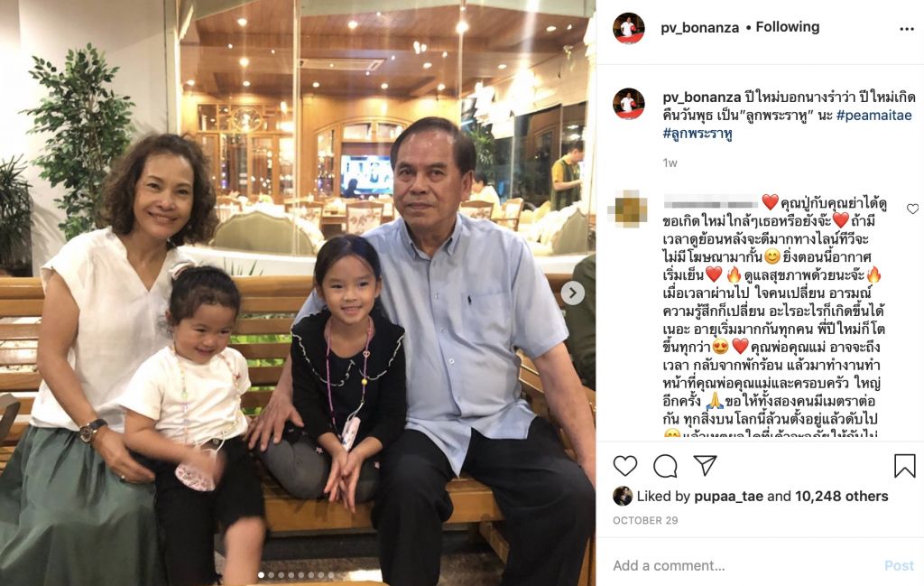924x586 pixels.
Task: Open the pv_bonanza header profile picture
Action: (629, 28)
